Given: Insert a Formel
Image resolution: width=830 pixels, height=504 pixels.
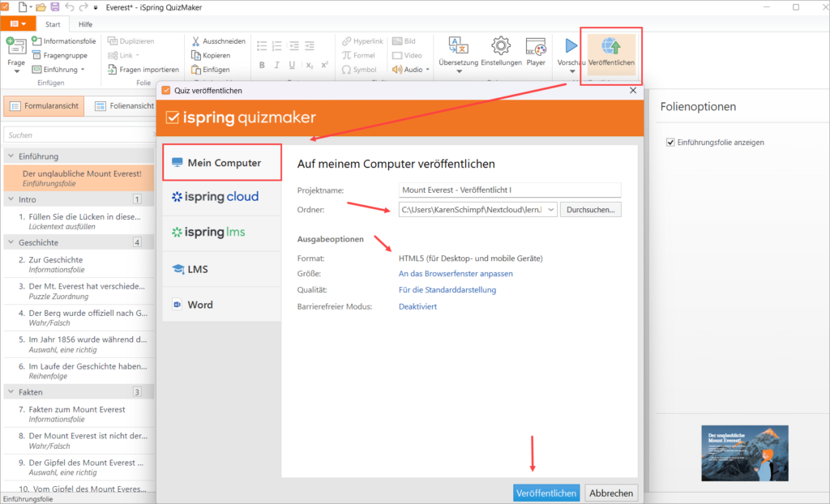Looking at the screenshot, I should [358, 55].
